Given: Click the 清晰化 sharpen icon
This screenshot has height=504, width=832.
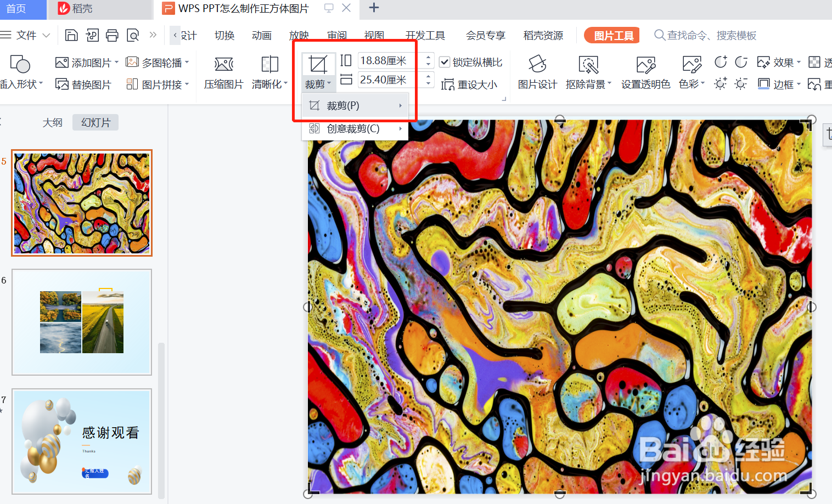Looking at the screenshot, I should click(269, 65).
